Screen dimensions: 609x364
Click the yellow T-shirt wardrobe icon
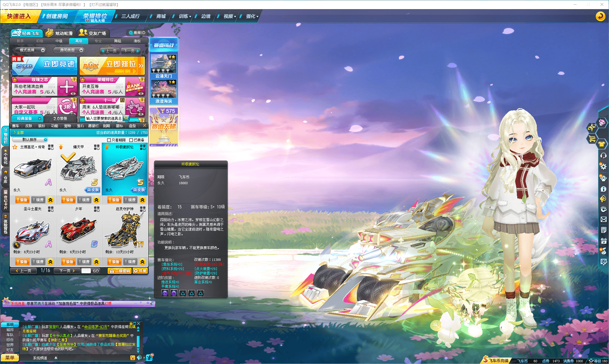pyautogui.click(x=602, y=144)
